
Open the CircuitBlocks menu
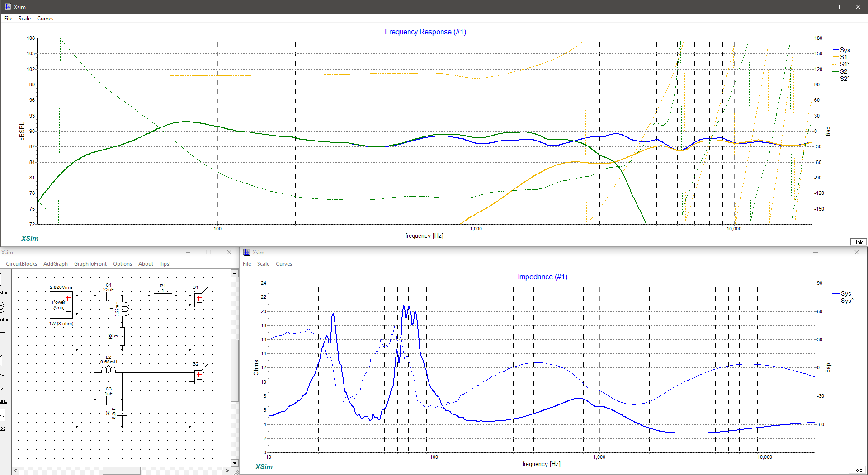[21, 264]
